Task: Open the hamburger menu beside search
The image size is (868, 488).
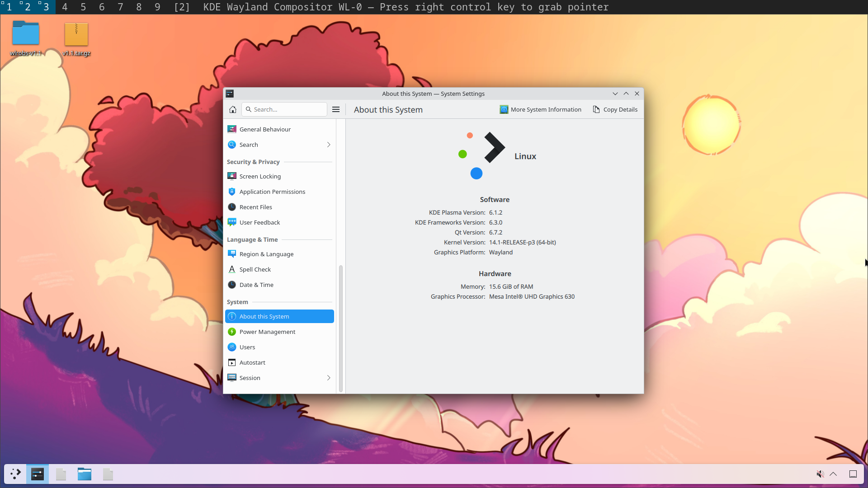Action: (x=336, y=109)
